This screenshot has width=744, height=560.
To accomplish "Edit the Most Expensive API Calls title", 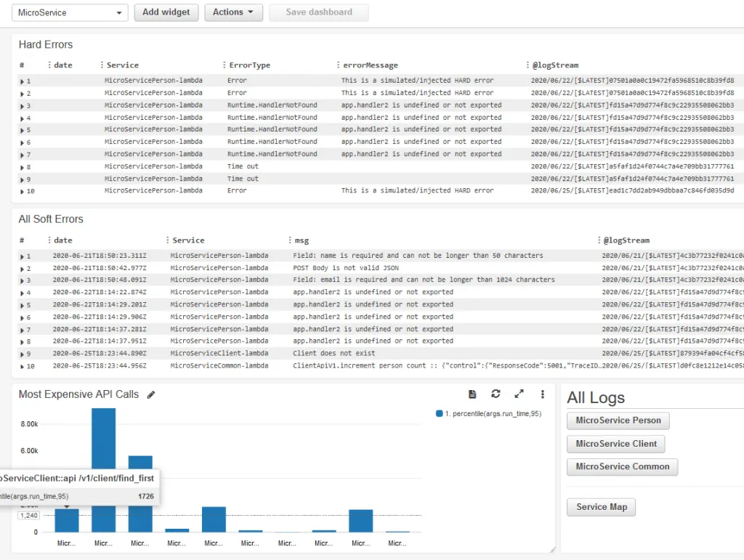I will click(151, 394).
